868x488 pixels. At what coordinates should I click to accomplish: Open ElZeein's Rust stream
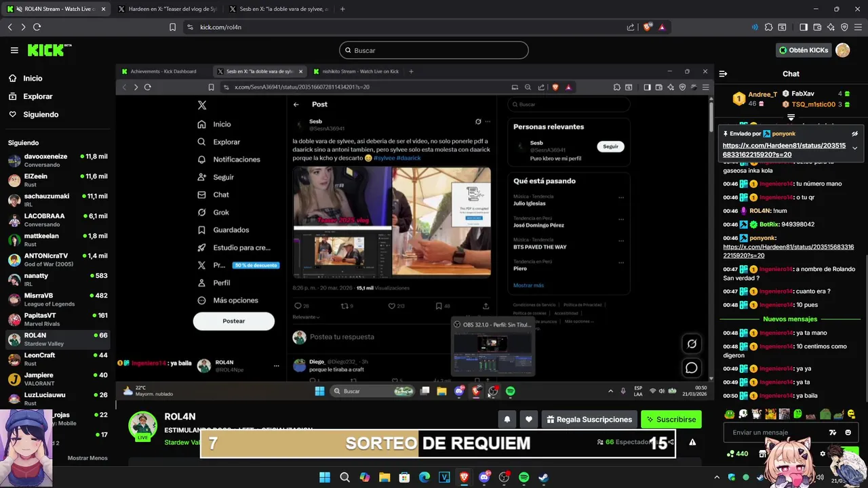pyautogui.click(x=58, y=180)
